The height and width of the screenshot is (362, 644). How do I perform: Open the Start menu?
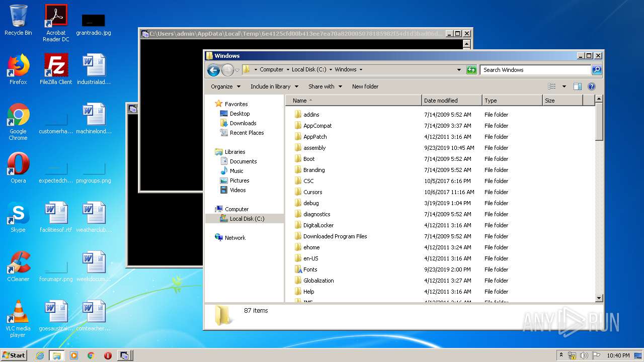(x=14, y=355)
